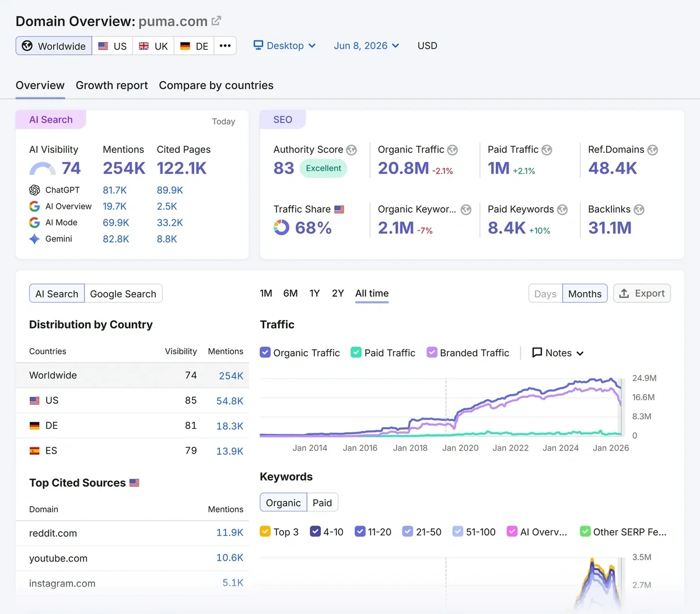Click the Gemini sparkle icon
Screen dimensions: 700x614
coord(34,239)
